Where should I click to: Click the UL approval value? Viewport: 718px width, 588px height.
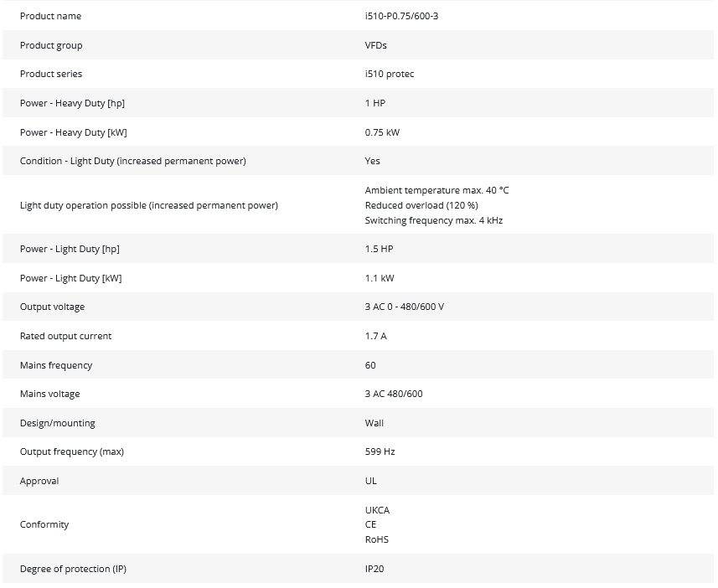371,481
